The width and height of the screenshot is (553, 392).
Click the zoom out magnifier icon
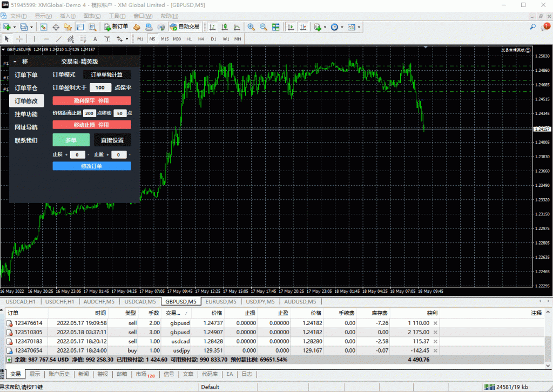264,27
